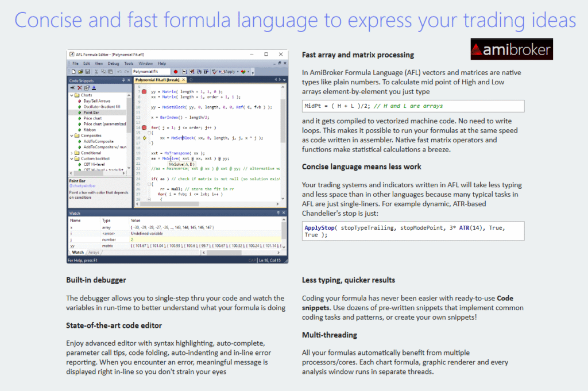The image size is (588, 391).
Task: Click the red breakpoint toolbar button
Action: click(x=176, y=72)
